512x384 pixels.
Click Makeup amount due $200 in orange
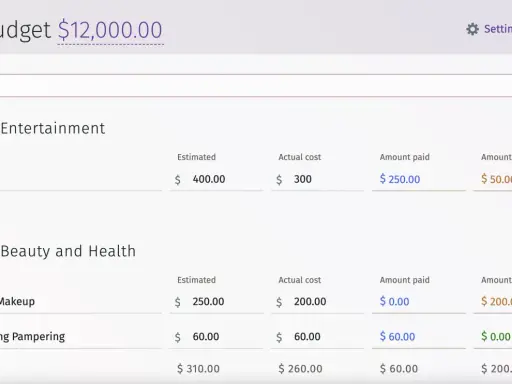point(496,302)
